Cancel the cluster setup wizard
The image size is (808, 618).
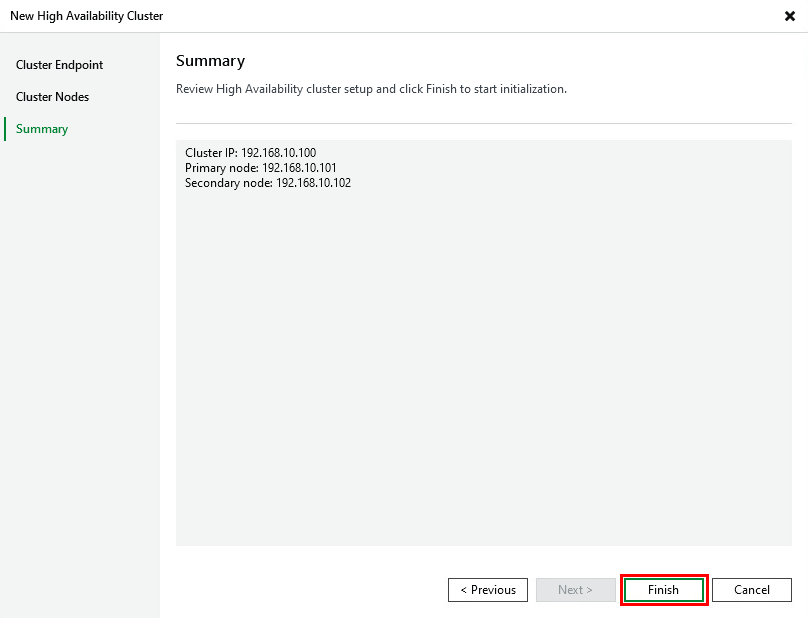pyautogui.click(x=751, y=590)
